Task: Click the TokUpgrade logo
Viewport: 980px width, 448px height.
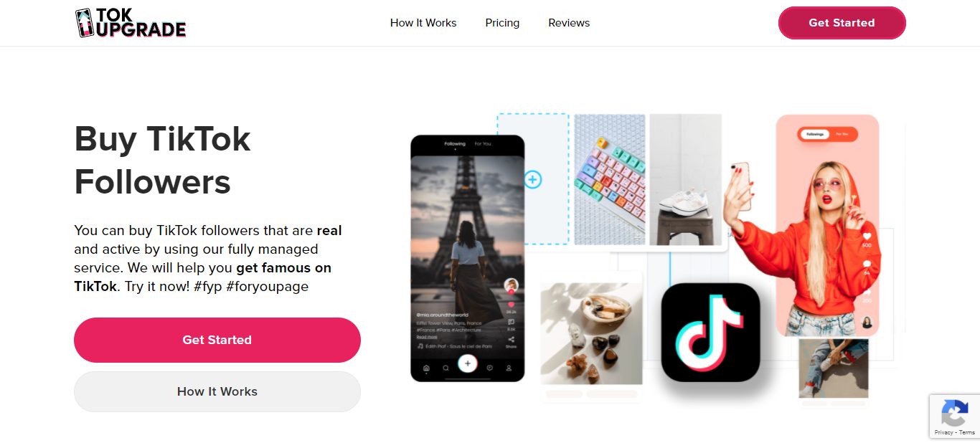Action: pos(131,23)
